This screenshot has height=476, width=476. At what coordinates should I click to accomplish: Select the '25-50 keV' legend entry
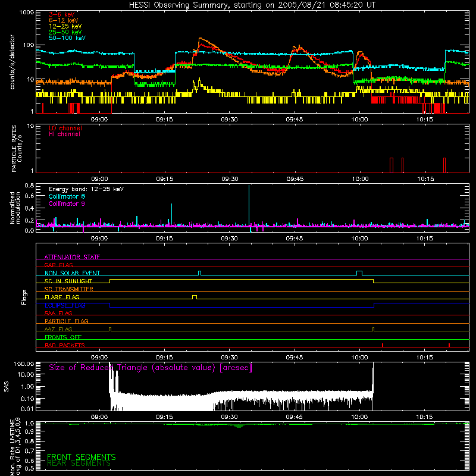65,32
